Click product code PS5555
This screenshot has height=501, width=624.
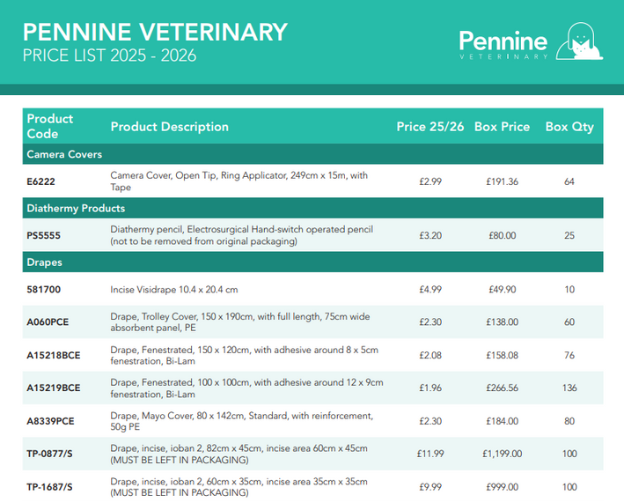45,235
